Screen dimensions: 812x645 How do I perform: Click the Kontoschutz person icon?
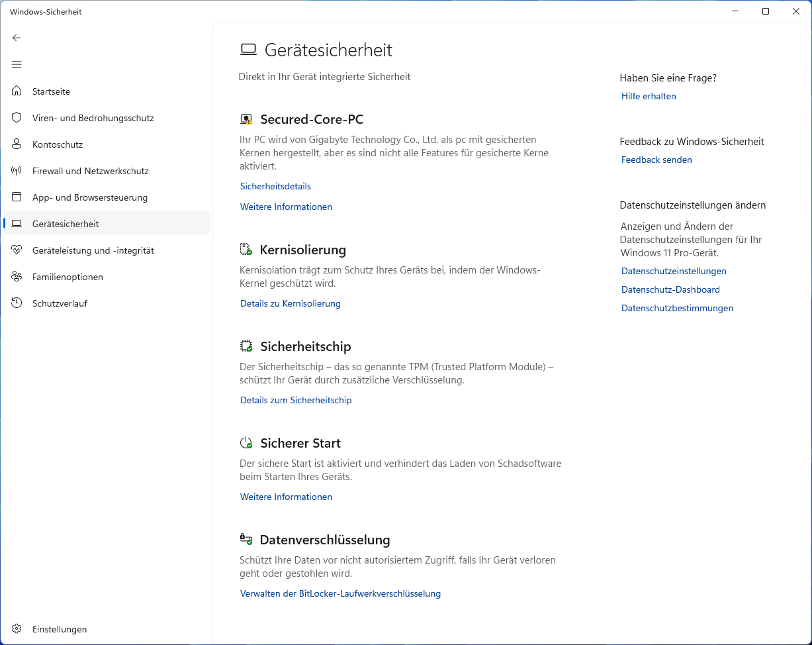coord(17,144)
